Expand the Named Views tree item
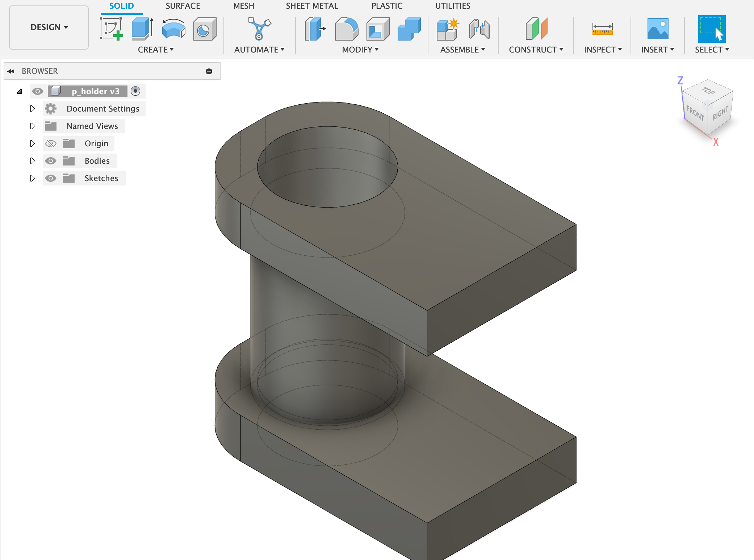754x560 pixels. [x=32, y=126]
